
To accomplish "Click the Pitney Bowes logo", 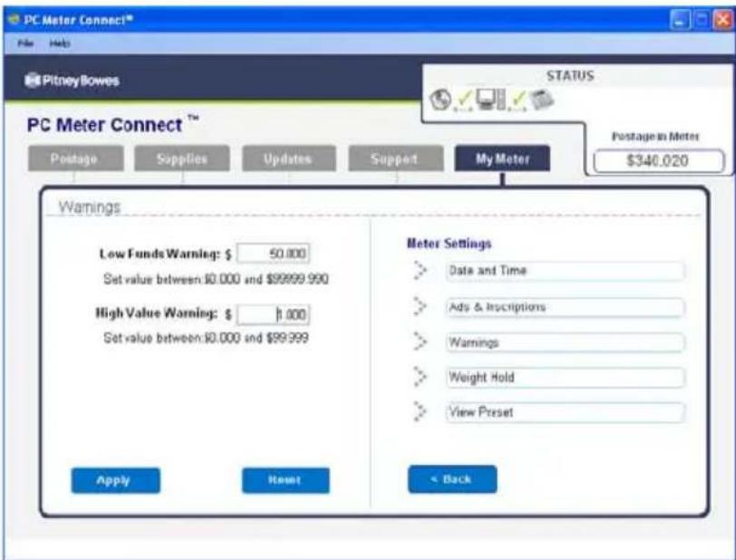I will [72, 81].
